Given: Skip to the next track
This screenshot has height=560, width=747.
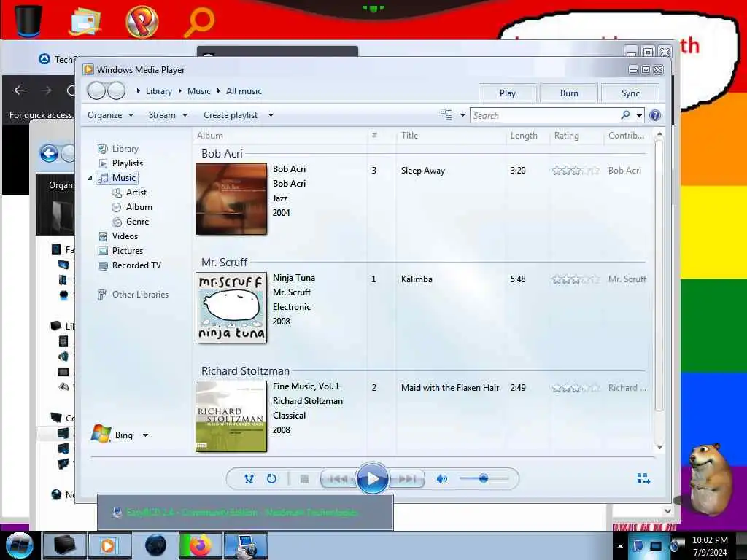Looking at the screenshot, I should pos(406,478).
